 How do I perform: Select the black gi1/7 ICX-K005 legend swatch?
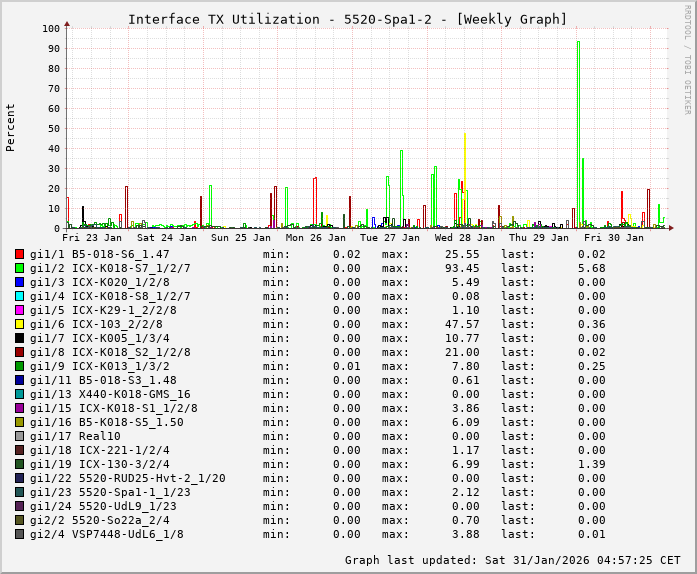(x=19, y=339)
